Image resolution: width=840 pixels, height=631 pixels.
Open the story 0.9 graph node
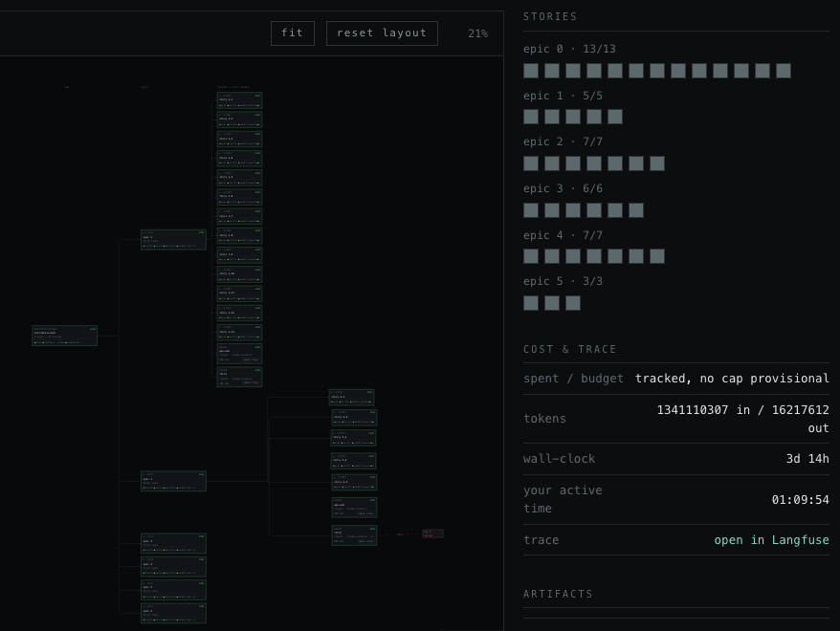pyautogui.click(x=239, y=255)
